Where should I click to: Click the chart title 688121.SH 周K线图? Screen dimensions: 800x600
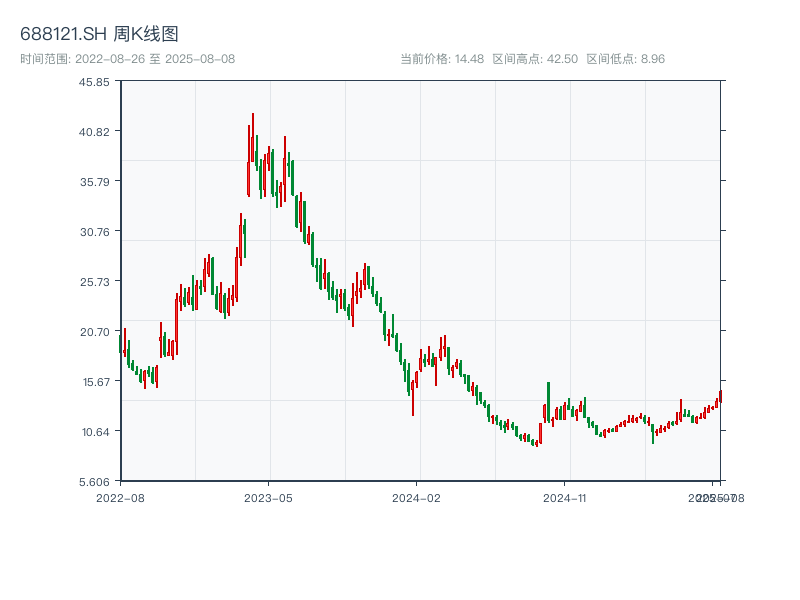click(99, 34)
